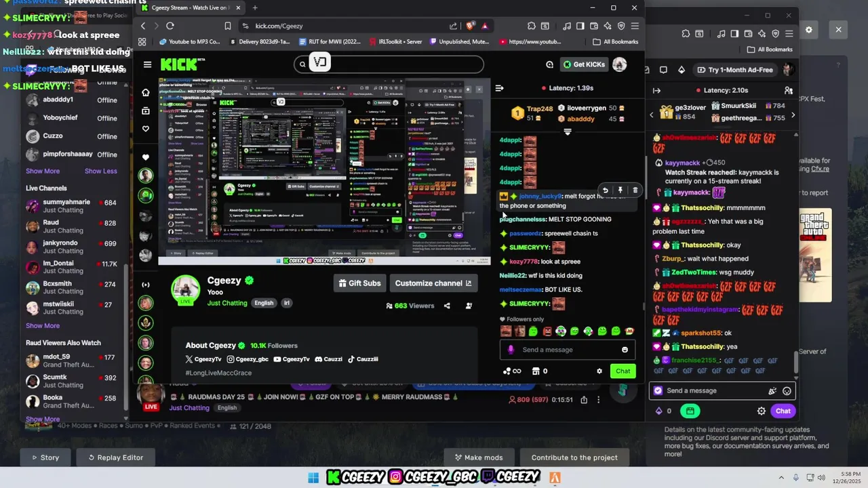Screen dimensions: 868x488
Task: Click the Cgeezy stream video thumbnail
Action: point(324,171)
